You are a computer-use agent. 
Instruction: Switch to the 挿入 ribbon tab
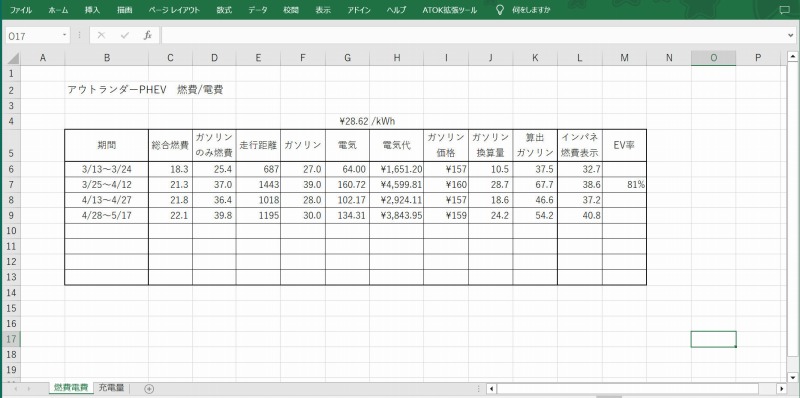(92, 10)
